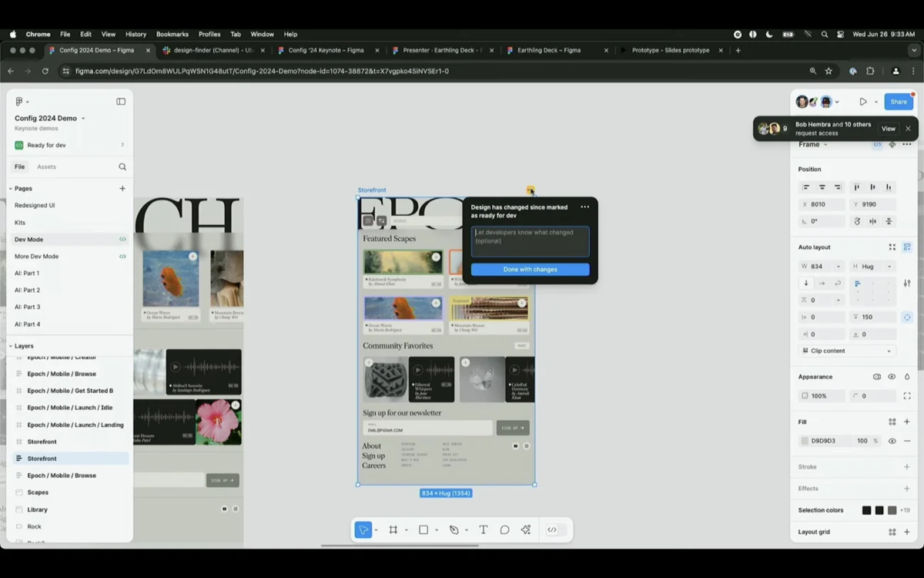Screen dimensions: 924x578
Task: Add a new page with plus icon
Action: 122,188
